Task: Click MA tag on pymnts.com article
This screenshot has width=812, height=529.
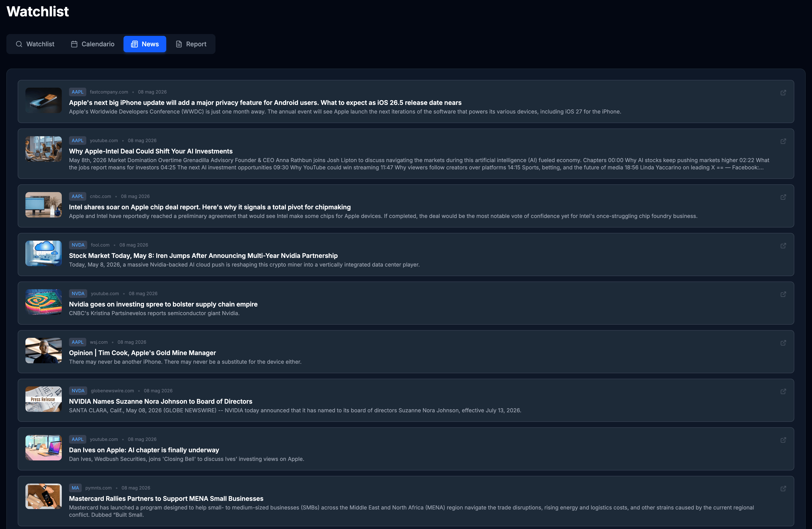Action: click(x=75, y=488)
